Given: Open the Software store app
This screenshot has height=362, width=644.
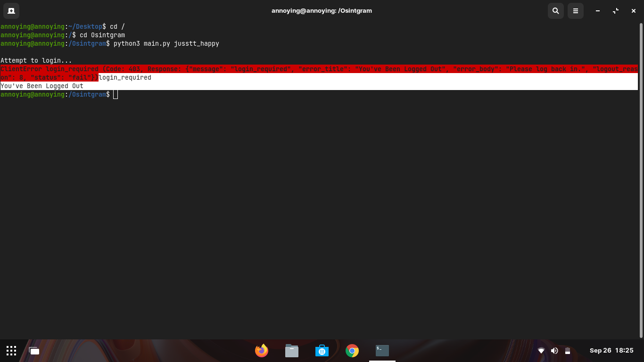Looking at the screenshot, I should pos(322,351).
